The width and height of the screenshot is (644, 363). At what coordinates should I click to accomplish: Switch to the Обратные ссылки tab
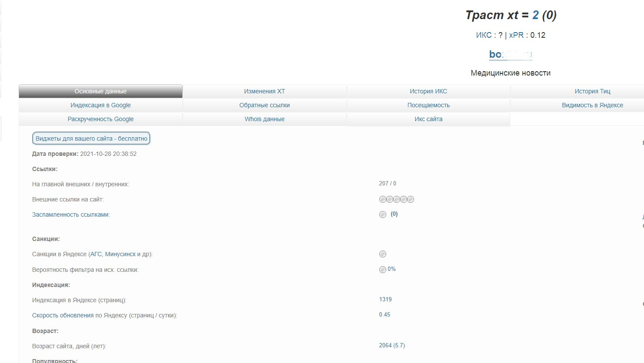264,105
